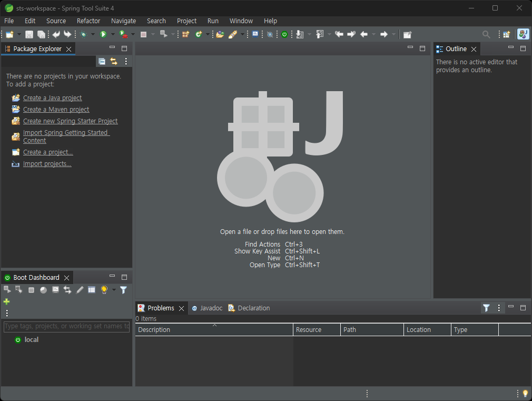Switch to the Javadoc tab
This screenshot has width=532, height=401.
coord(207,308)
